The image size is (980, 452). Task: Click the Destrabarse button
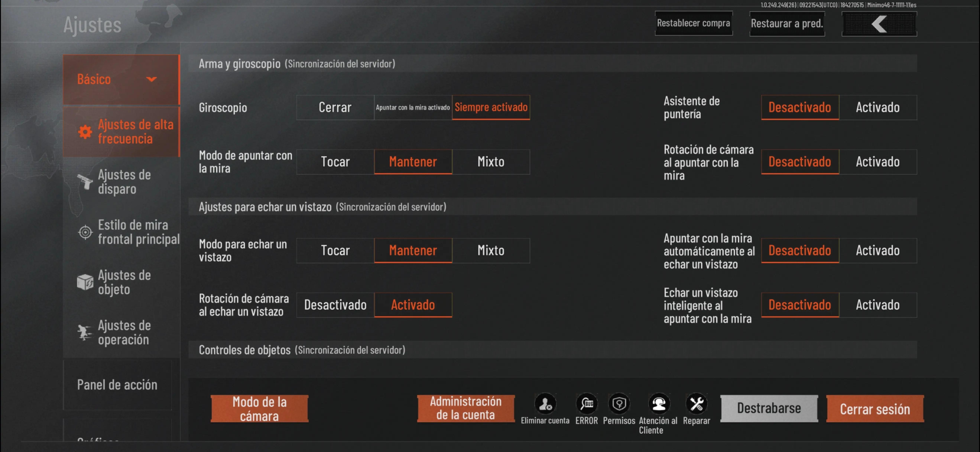click(x=769, y=408)
